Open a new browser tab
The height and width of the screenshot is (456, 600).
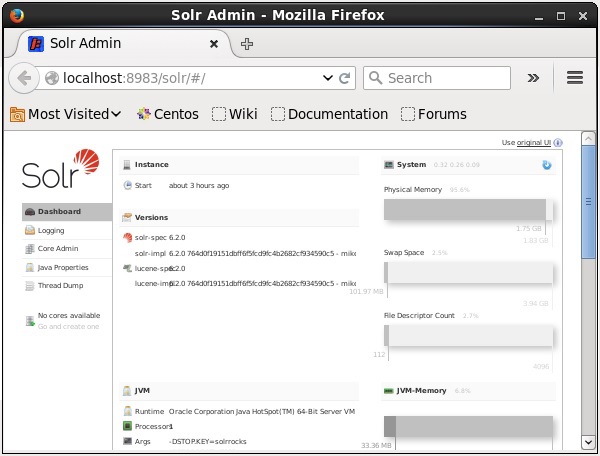[x=247, y=44]
